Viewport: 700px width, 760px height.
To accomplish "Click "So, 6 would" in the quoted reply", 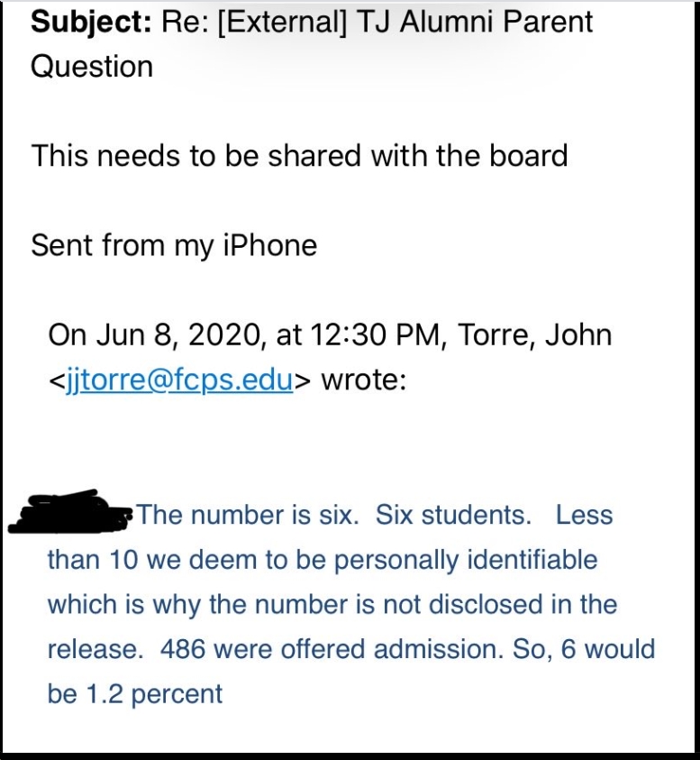I will 584,649.
